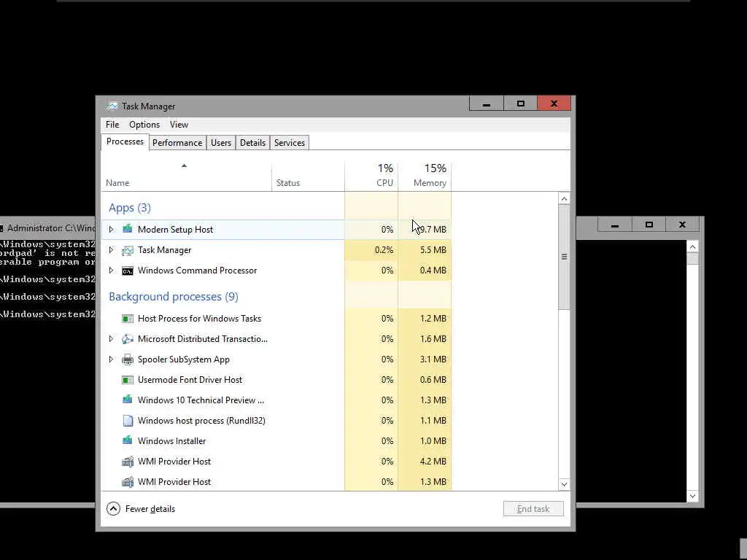Click command prompt window scrollbar up arrow

(693, 246)
